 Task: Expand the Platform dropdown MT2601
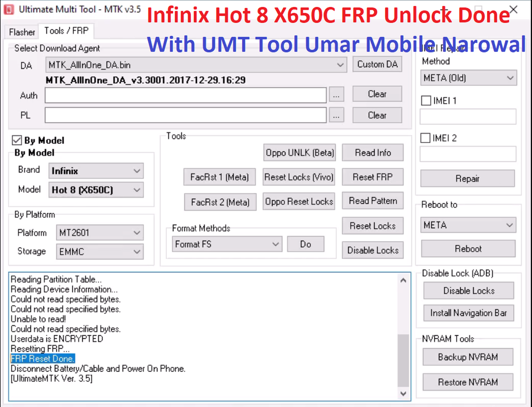click(100, 233)
